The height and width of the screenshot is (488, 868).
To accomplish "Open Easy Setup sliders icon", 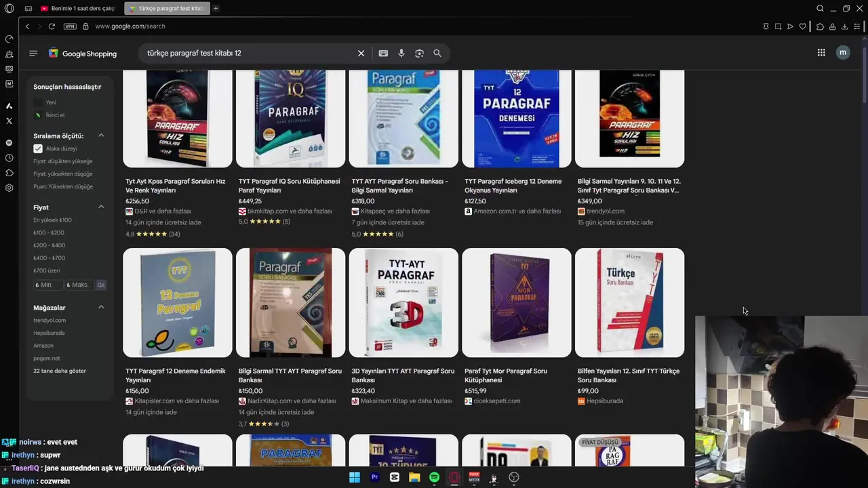I will tap(857, 26).
